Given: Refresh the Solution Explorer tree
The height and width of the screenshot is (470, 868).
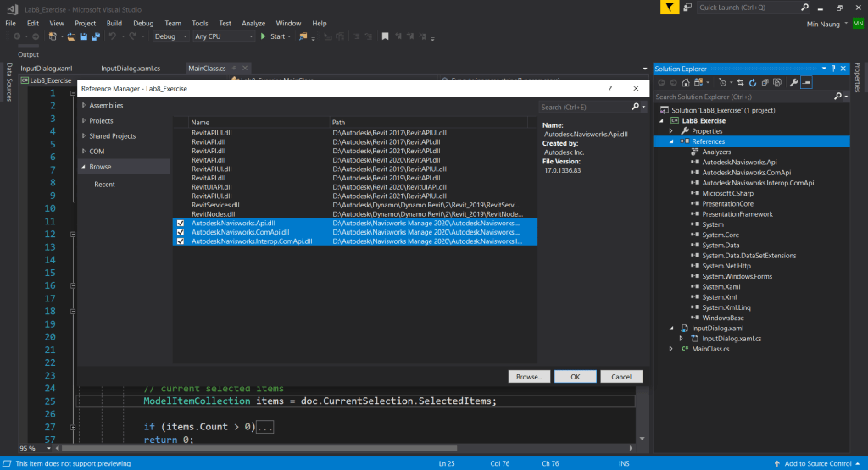Looking at the screenshot, I should 752,83.
